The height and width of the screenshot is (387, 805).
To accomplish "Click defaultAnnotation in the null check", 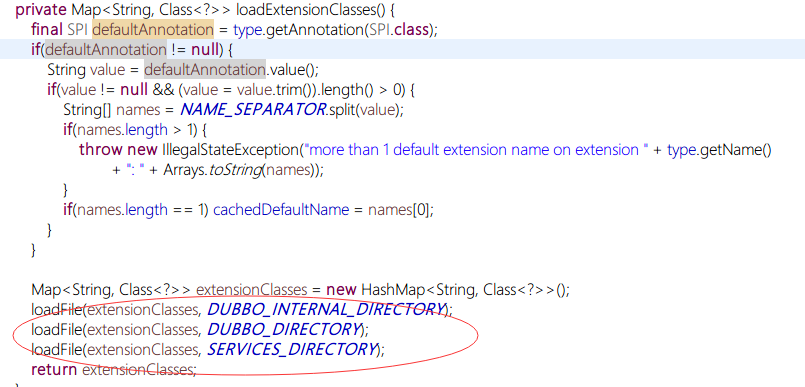I will [x=106, y=50].
